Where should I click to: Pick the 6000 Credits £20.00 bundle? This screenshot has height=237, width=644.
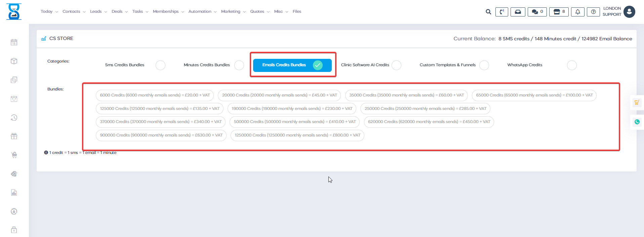pyautogui.click(x=155, y=95)
